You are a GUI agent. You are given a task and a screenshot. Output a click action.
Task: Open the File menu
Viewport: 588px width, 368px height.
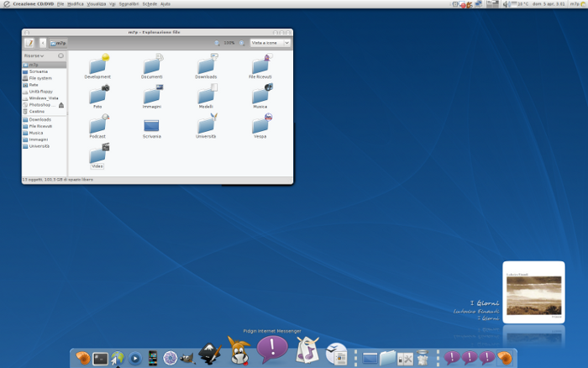tap(60, 4)
